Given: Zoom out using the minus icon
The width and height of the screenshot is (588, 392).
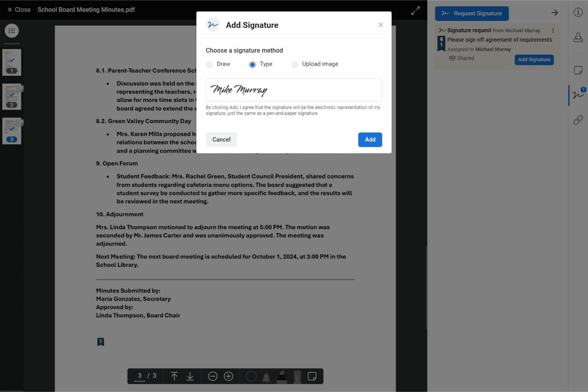Looking at the screenshot, I should point(213,376).
